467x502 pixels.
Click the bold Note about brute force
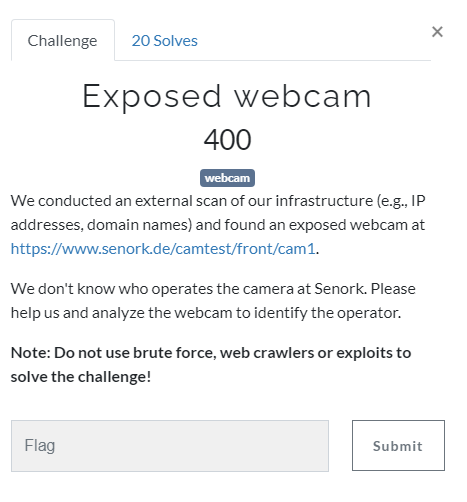(x=211, y=365)
